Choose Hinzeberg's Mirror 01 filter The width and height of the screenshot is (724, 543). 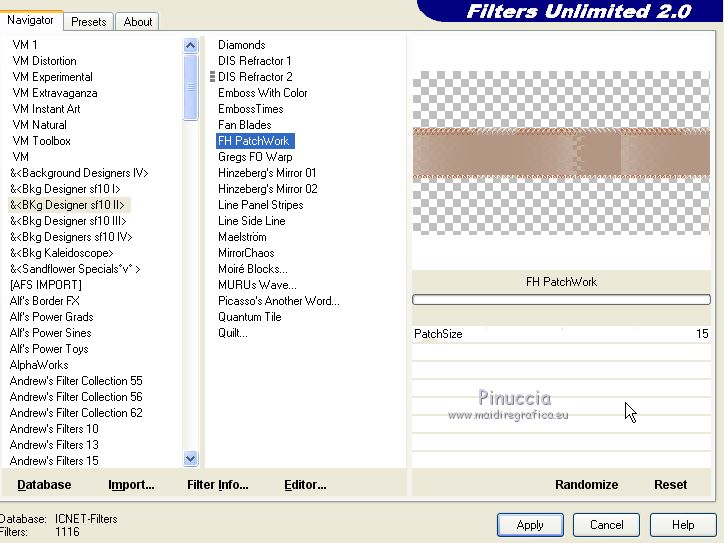[267, 173]
